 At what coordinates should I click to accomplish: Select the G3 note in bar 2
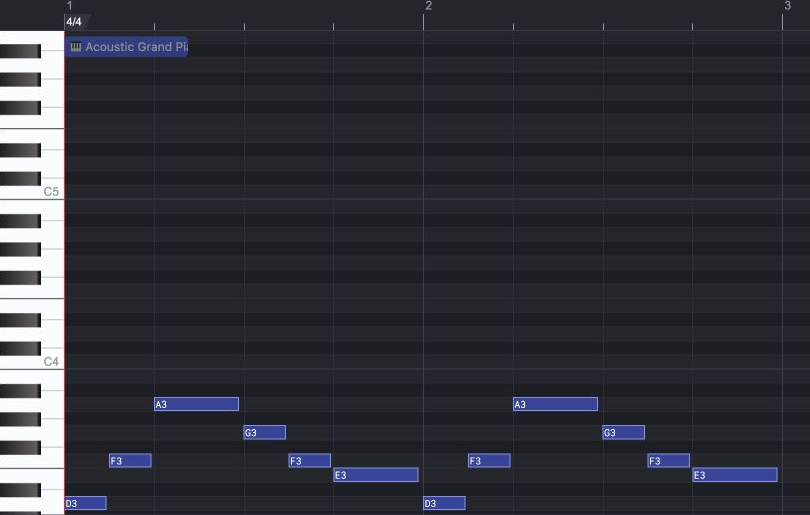tap(624, 432)
